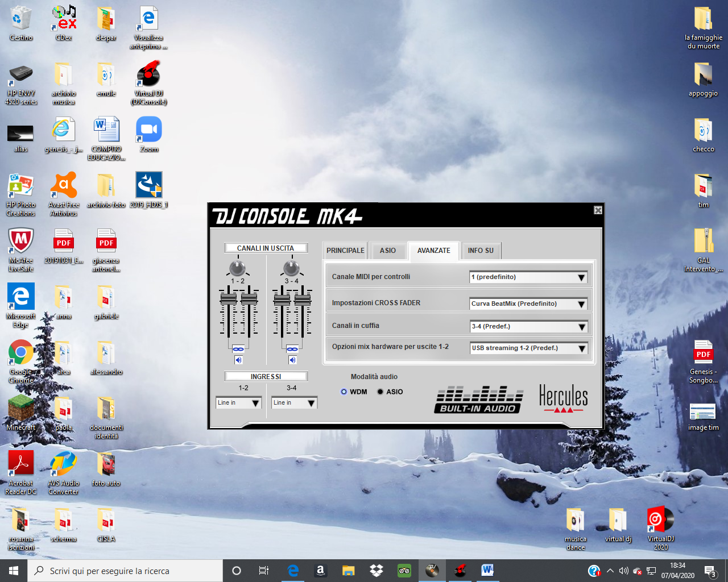Open GAL Intervento zip archive
Viewport: 728px width, 582px height.
coord(704,250)
